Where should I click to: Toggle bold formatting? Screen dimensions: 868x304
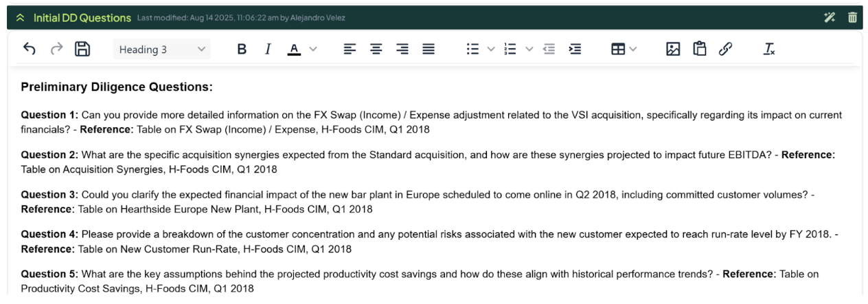coord(242,50)
